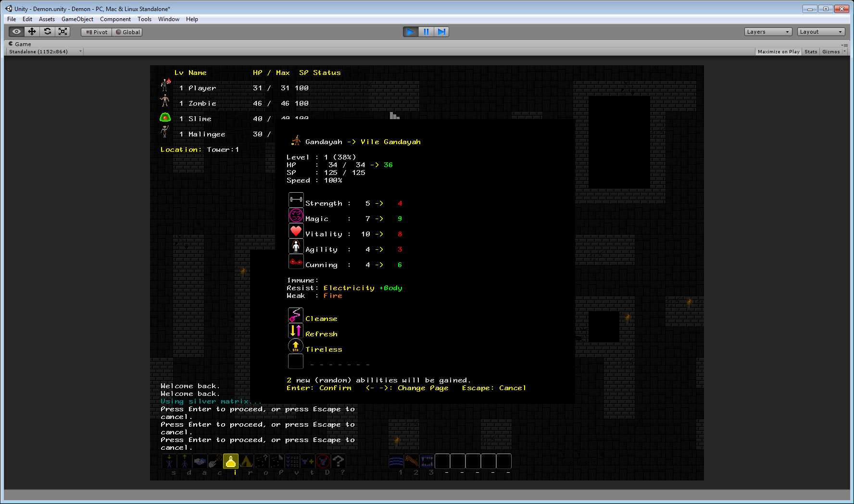Image resolution: width=854 pixels, height=504 pixels.
Task: Select the rotate tool in the toolbar
Action: 48,32
